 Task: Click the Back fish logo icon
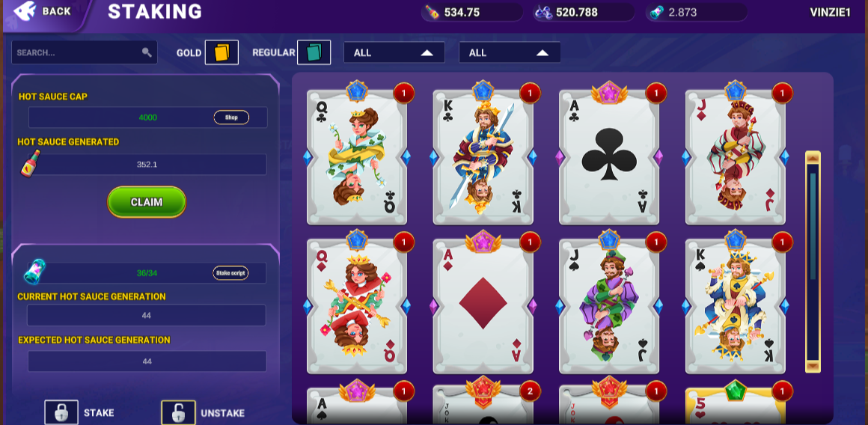25,11
